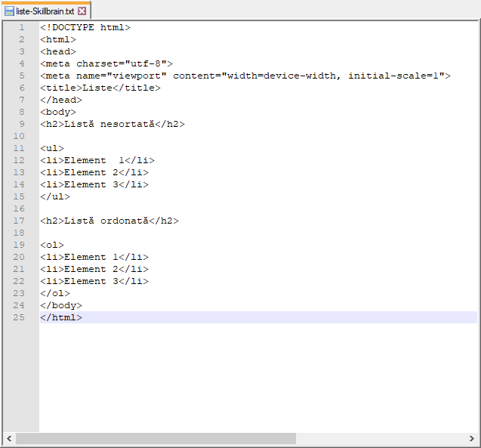
Task: Click the closing ol tag line
Action: point(54,293)
